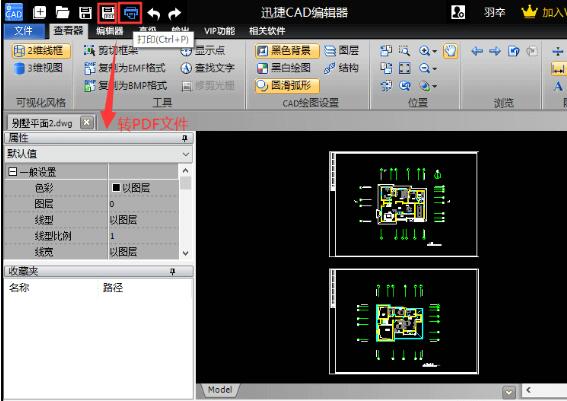Pin the 属性 properties panel

(x=185, y=138)
